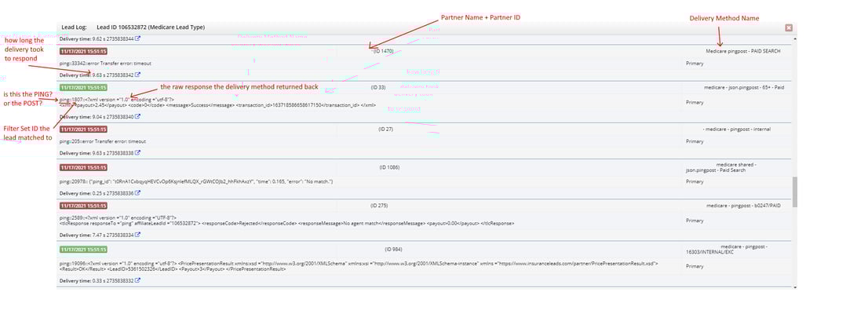
Task: Click the Lead ID 106532872 dialog title
Action: [x=150, y=27]
